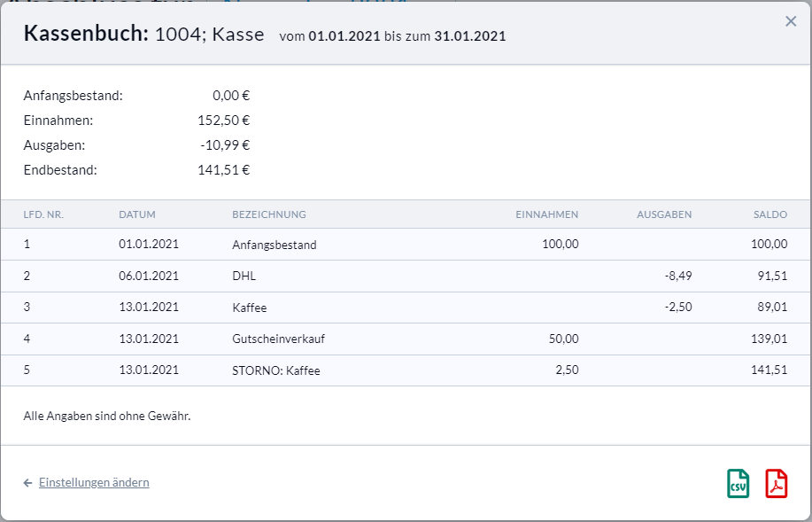Click the EINNAHMEN column header
This screenshot has width=812, height=522.
pyautogui.click(x=546, y=214)
